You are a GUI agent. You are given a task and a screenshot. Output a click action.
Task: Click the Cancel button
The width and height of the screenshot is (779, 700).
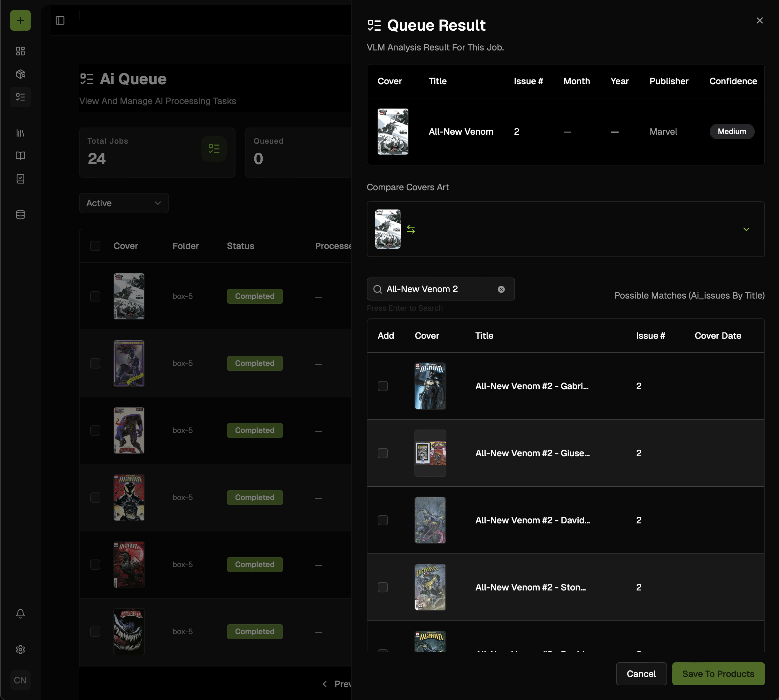pyautogui.click(x=641, y=674)
